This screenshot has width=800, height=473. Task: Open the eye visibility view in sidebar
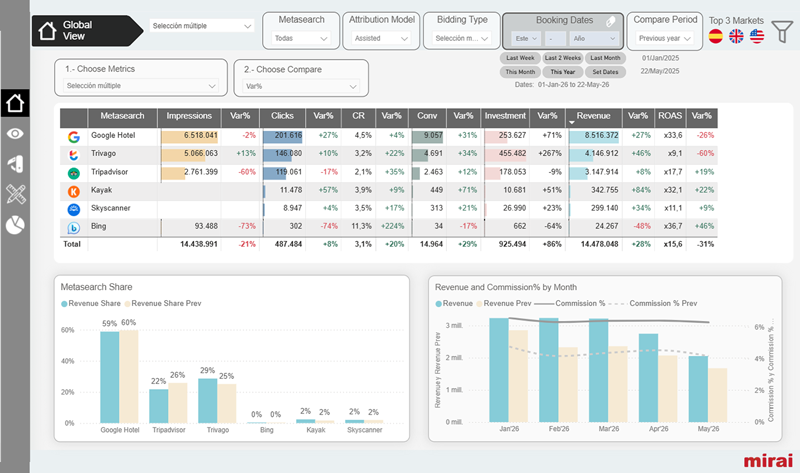pos(15,134)
